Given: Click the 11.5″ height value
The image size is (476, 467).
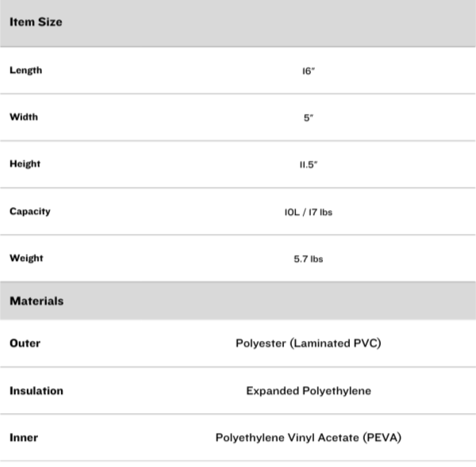Looking at the screenshot, I should click(309, 165).
